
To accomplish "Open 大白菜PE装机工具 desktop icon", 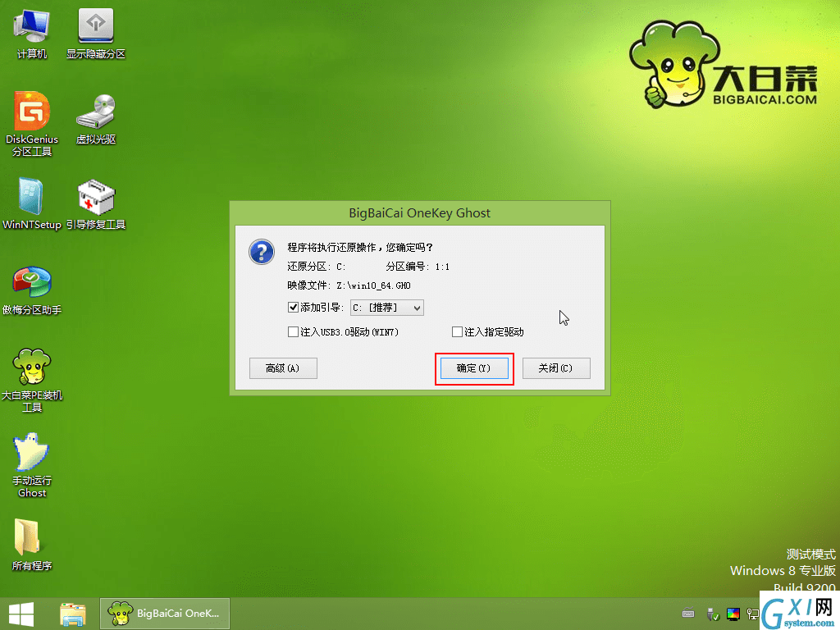I will pos(32,381).
